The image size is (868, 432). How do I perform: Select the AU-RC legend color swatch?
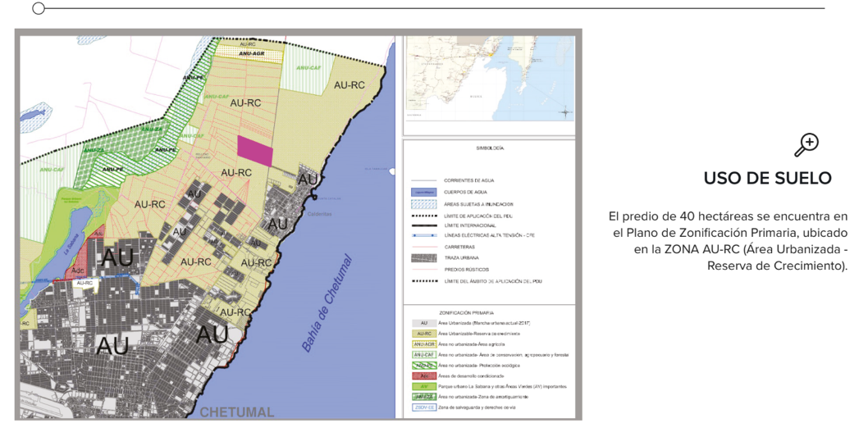[424, 334]
